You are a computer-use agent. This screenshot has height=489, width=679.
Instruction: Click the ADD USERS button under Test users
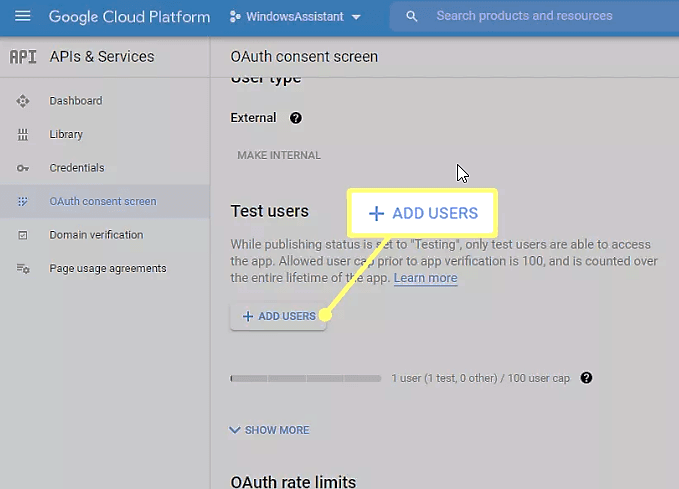[x=278, y=316]
